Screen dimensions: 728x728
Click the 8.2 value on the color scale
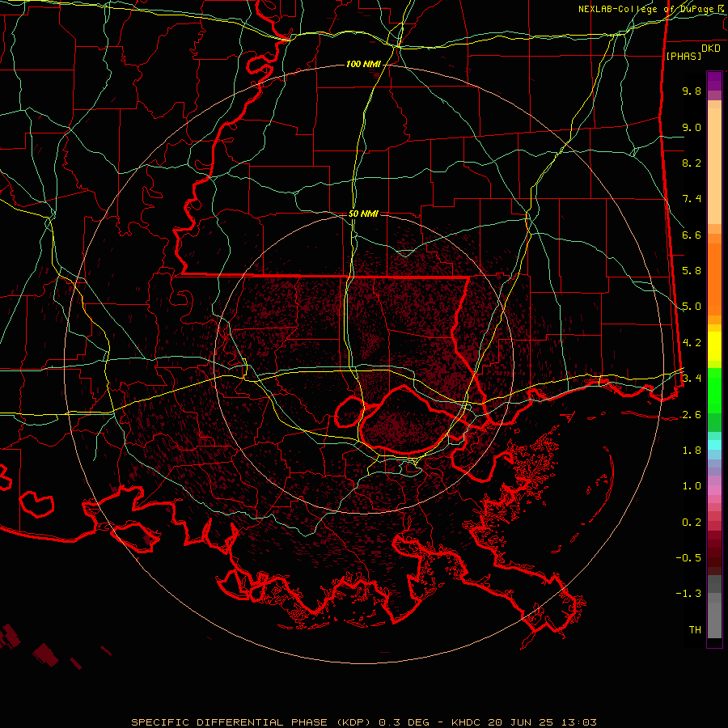[692, 163]
